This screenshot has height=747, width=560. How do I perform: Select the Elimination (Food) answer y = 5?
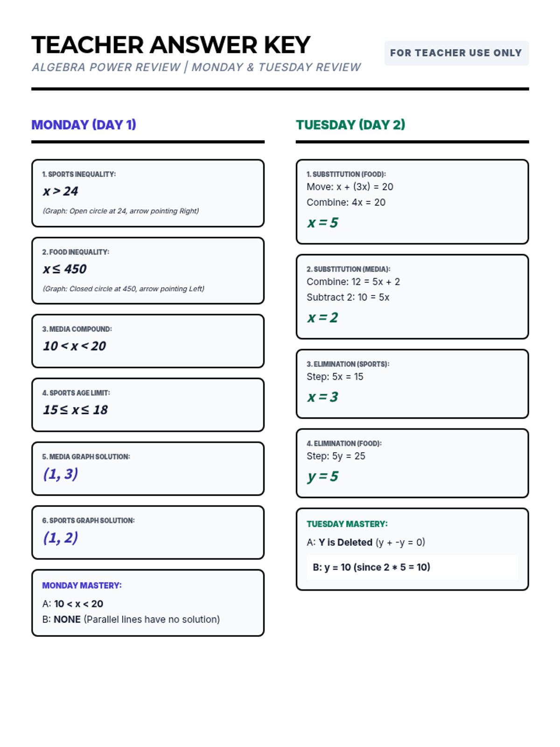pos(322,476)
